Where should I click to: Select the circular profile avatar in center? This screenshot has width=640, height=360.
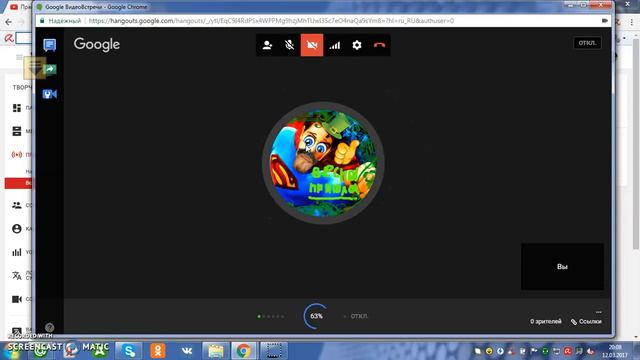[323, 162]
